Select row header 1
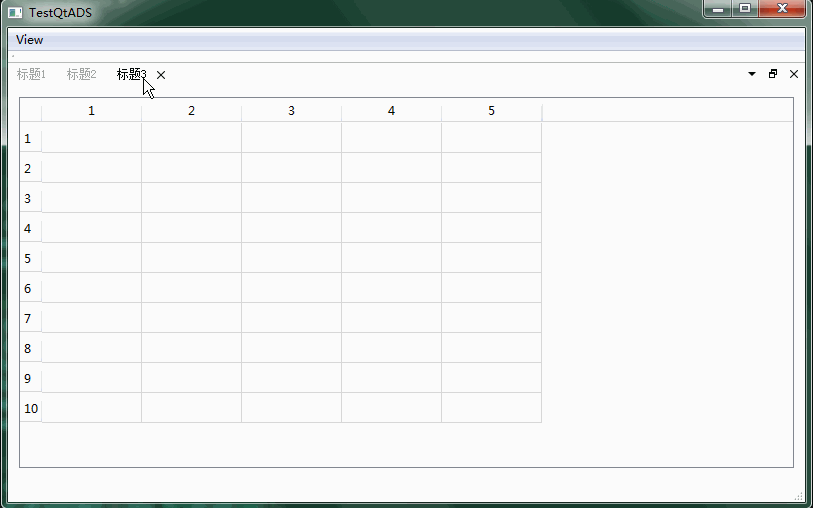This screenshot has width=813, height=508. [31, 138]
